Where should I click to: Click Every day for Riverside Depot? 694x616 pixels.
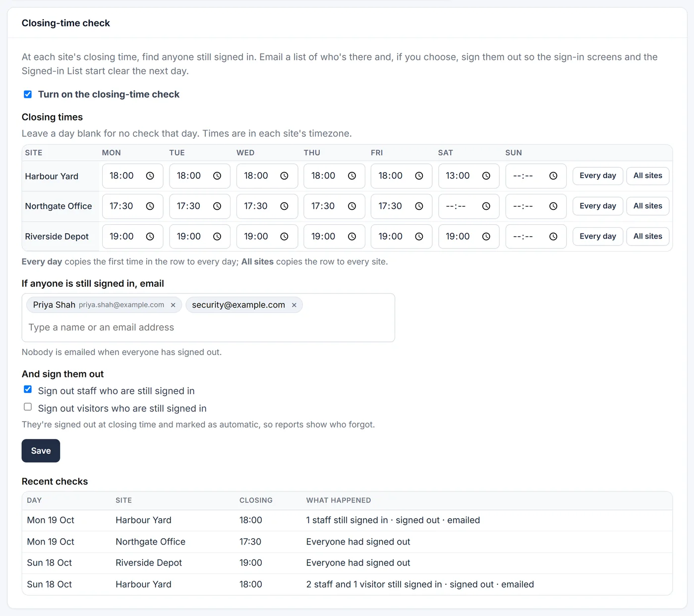click(x=598, y=237)
